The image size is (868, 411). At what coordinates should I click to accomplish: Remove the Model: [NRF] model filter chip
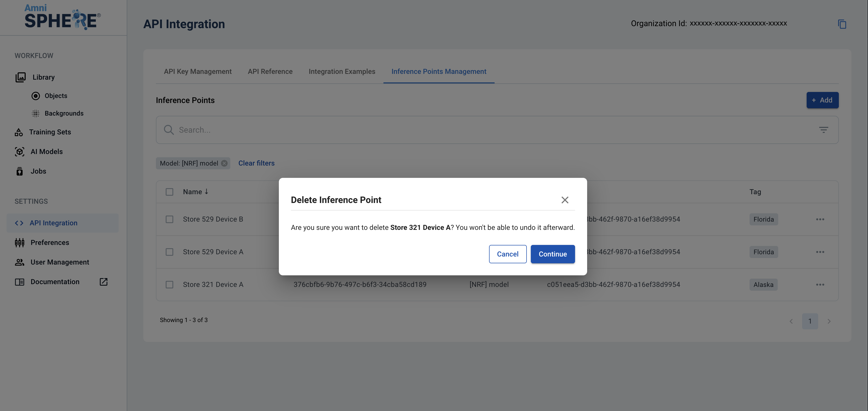[224, 163]
